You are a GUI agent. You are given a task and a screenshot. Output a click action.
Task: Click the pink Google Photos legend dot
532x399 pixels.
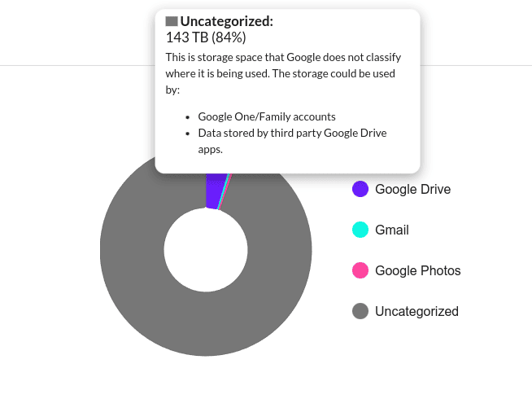click(360, 270)
